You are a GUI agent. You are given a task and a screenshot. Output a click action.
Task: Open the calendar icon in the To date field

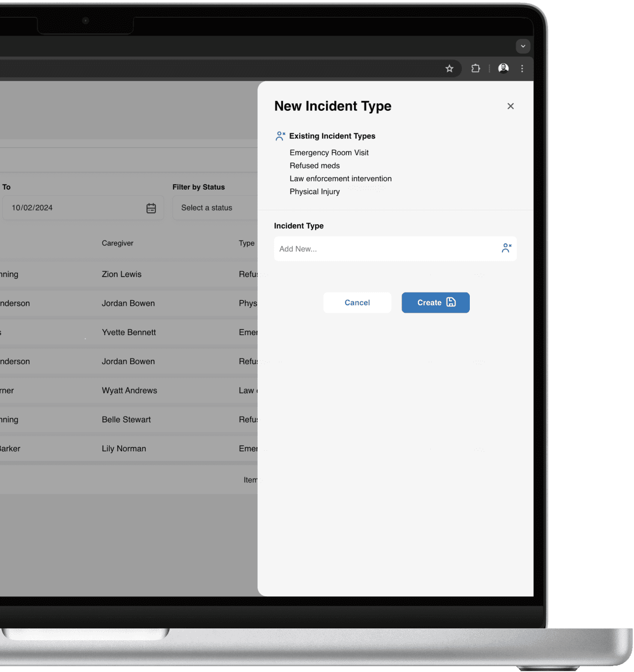tap(151, 208)
